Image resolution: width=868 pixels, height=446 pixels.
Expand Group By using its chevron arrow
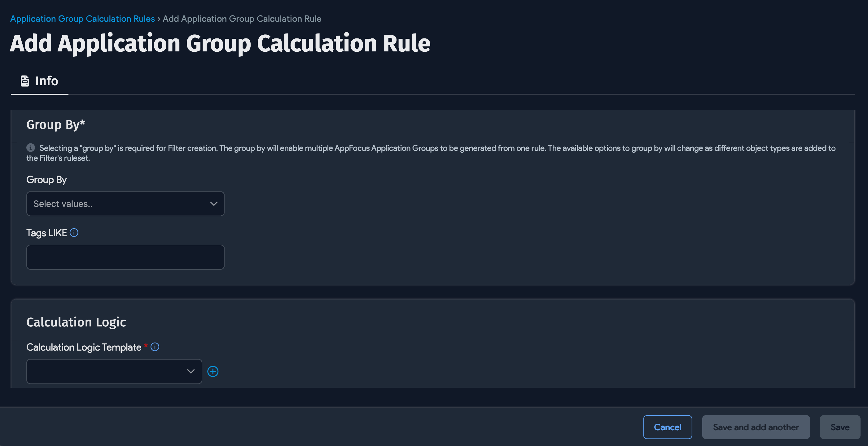pos(214,204)
